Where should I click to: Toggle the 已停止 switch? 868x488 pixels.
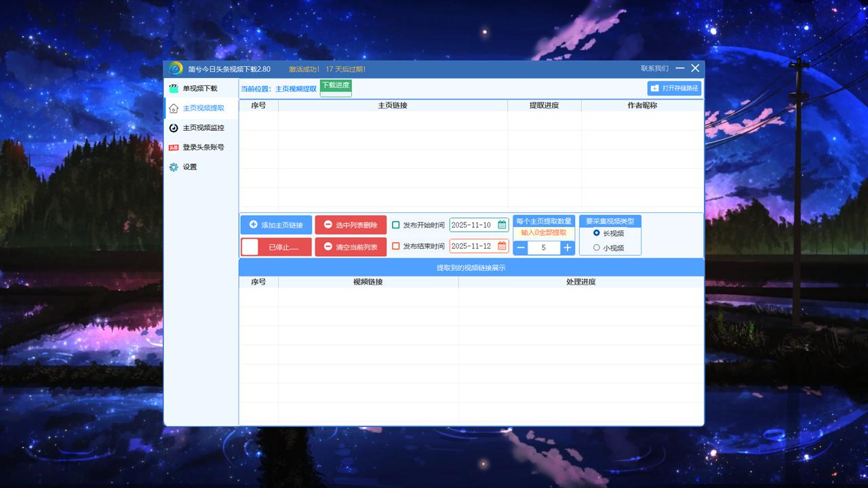[x=251, y=247]
